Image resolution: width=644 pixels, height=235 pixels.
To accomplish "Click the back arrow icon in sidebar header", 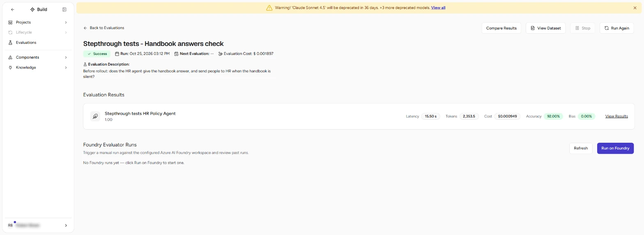I will click(12, 9).
